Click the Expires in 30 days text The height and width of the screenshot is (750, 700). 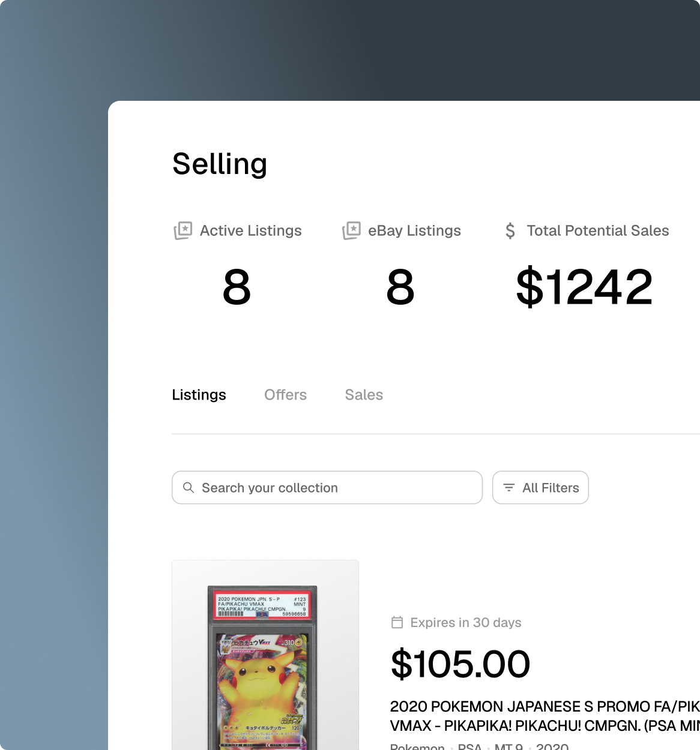pos(466,623)
